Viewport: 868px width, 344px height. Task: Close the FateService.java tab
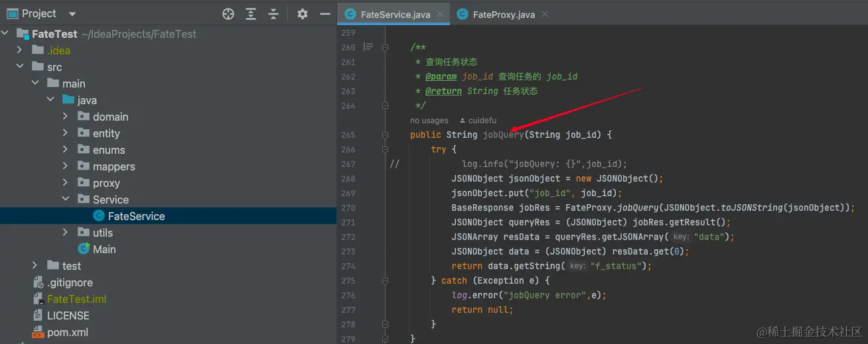pos(440,15)
